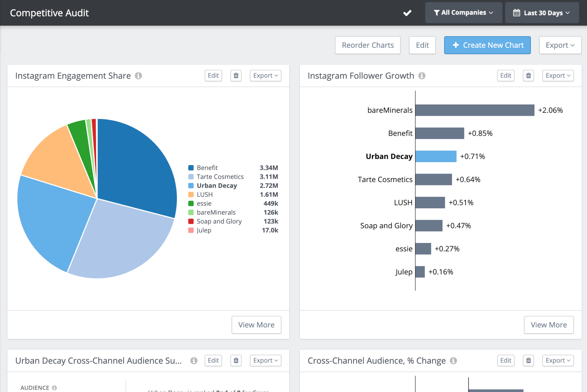
Task: Show info for Urban Decay Cross-Channel Audience chart
Action: [x=194, y=360]
